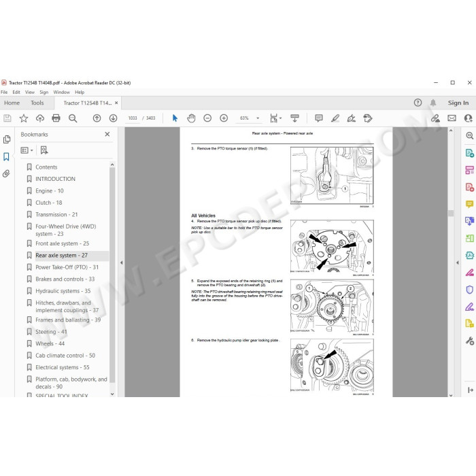Find current bookmark icon
Viewport: 476px width, 476px height.
pos(44,150)
